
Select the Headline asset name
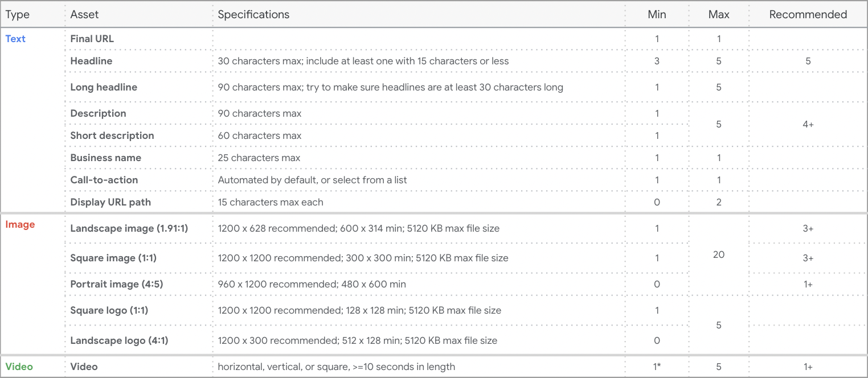[x=91, y=61]
